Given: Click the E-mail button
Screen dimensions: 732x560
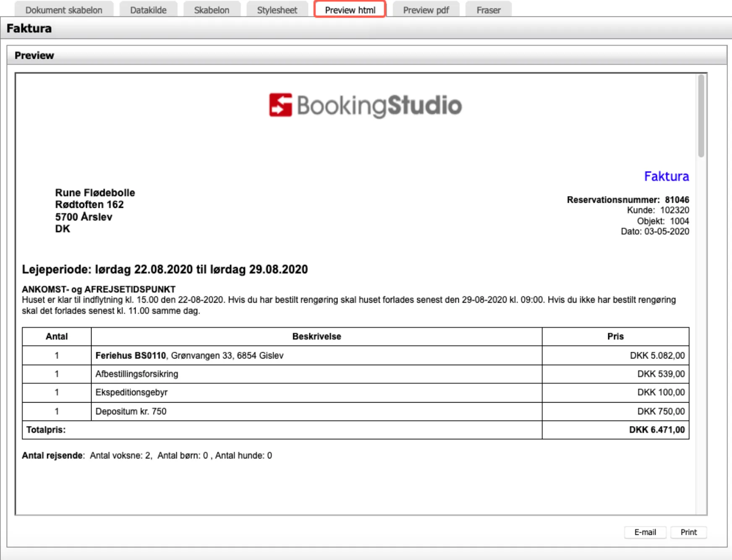Looking at the screenshot, I should pos(645,532).
